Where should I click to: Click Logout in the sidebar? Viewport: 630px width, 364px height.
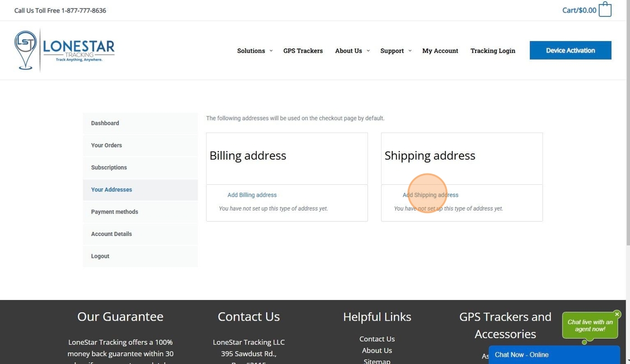[x=140, y=256]
